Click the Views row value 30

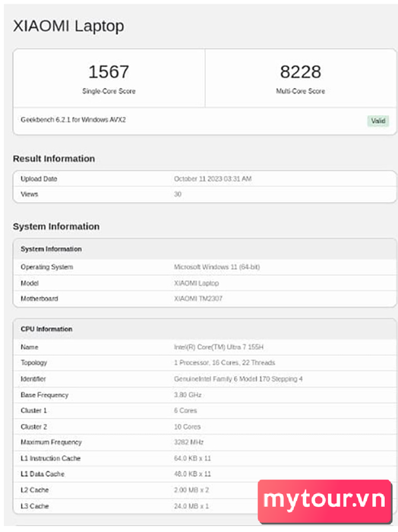coord(178,195)
